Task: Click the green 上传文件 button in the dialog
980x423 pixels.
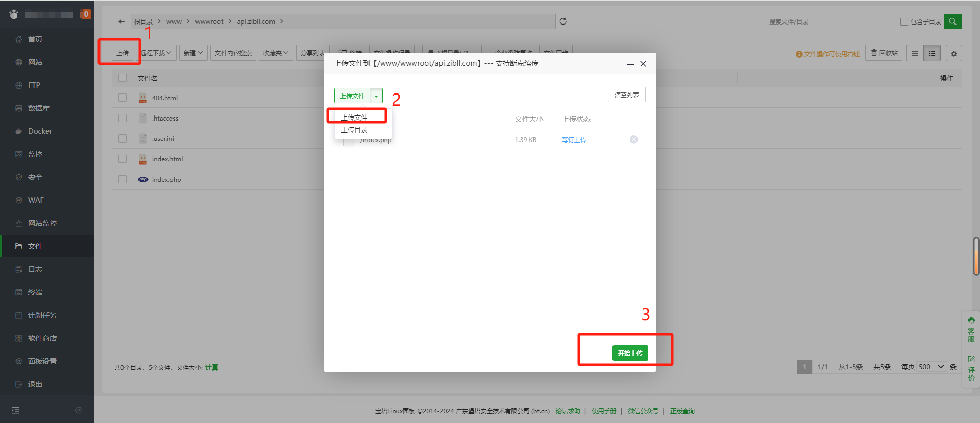Action: [352, 96]
